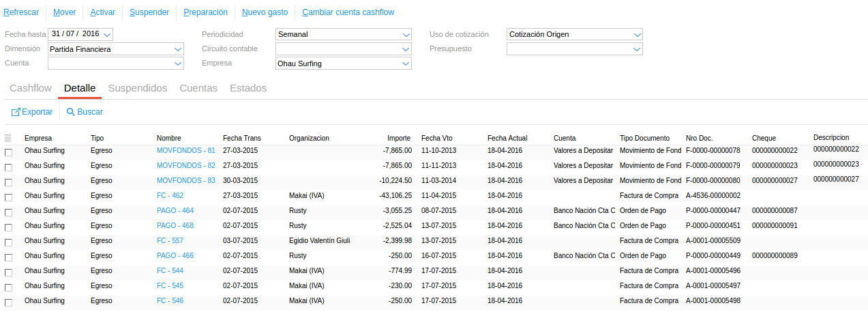Viewport: 868px width, 312px height.
Task: Open the Fecha hasta date picker arrow
Action: 108,34
